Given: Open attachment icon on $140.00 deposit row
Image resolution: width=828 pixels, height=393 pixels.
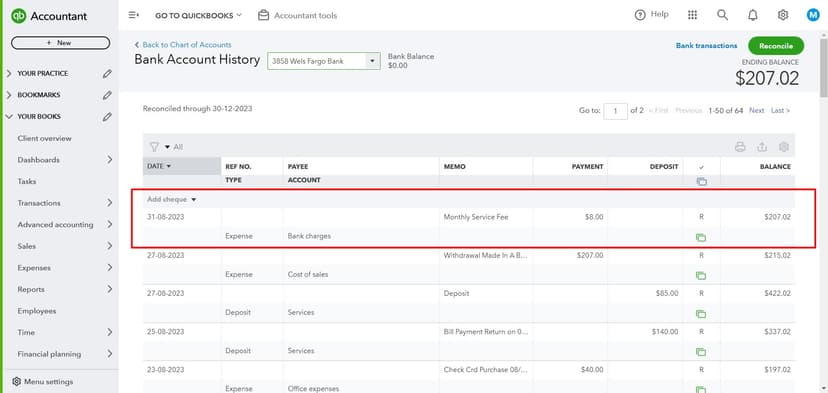Looking at the screenshot, I should pyautogui.click(x=701, y=352).
